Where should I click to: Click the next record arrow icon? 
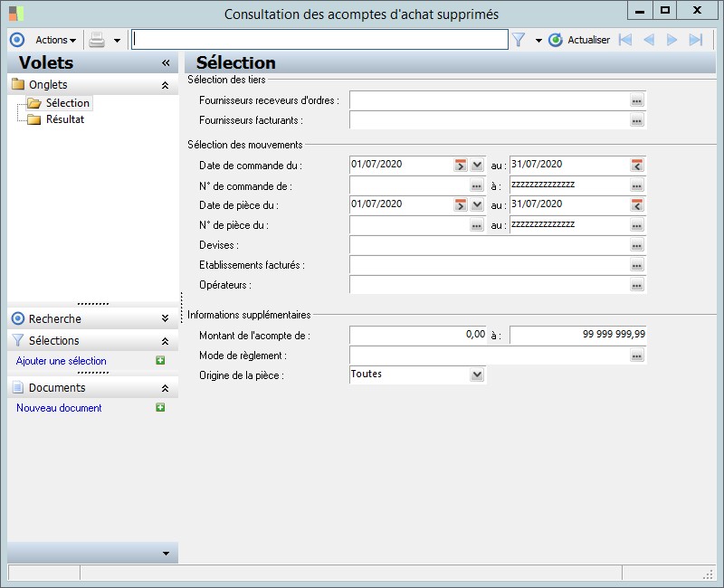tap(672, 40)
